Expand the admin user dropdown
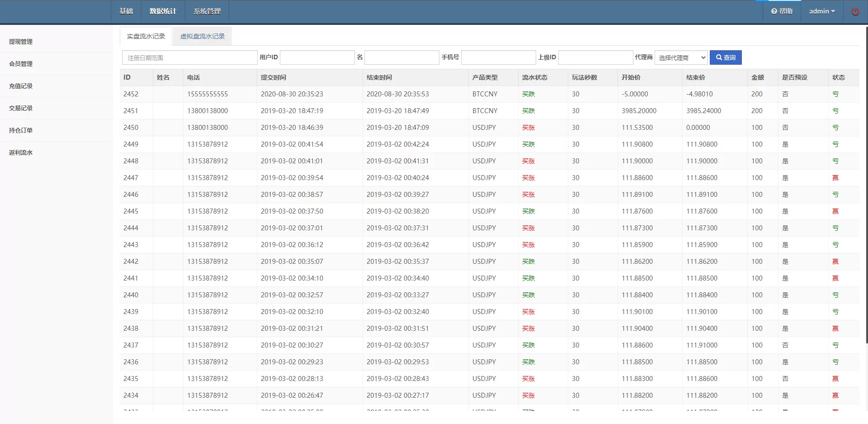This screenshot has height=424, width=868. (x=821, y=11)
